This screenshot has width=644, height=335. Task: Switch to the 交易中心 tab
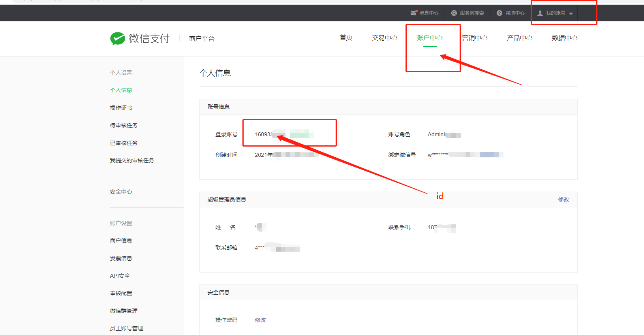click(385, 38)
